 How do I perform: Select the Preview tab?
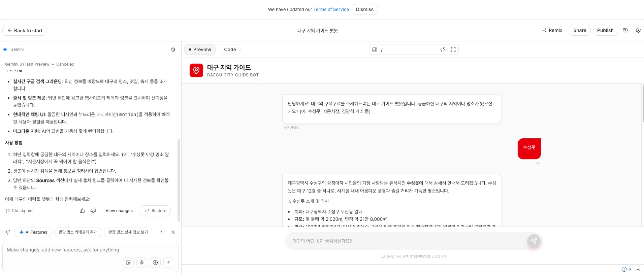coord(200,49)
